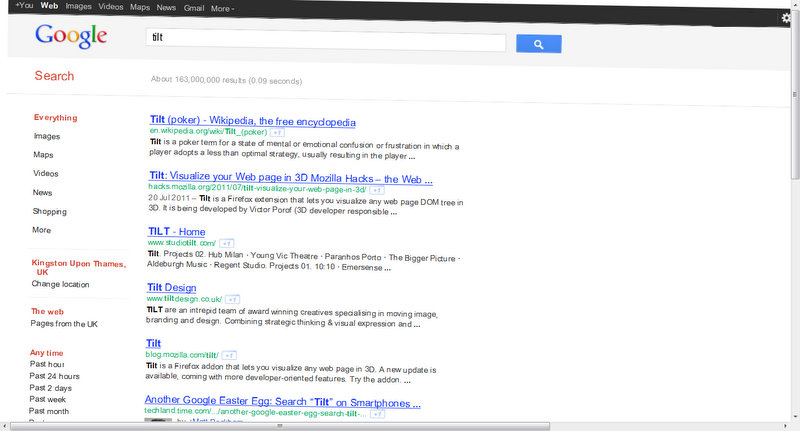The width and height of the screenshot is (800, 431).
Task: Choose Pages from the UK filter
Action: (64, 324)
